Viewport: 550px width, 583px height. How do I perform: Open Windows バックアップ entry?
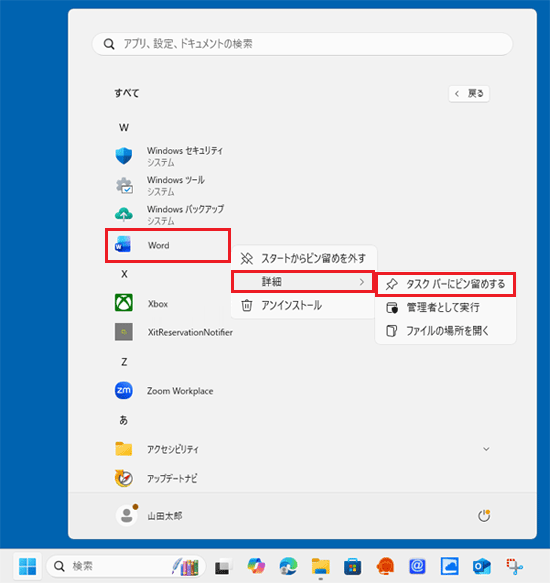[169, 215]
